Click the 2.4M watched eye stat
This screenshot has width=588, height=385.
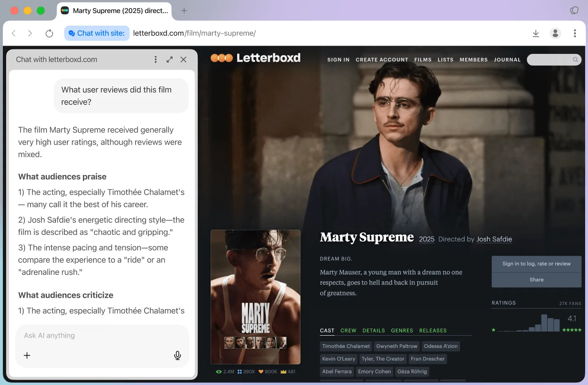point(225,372)
